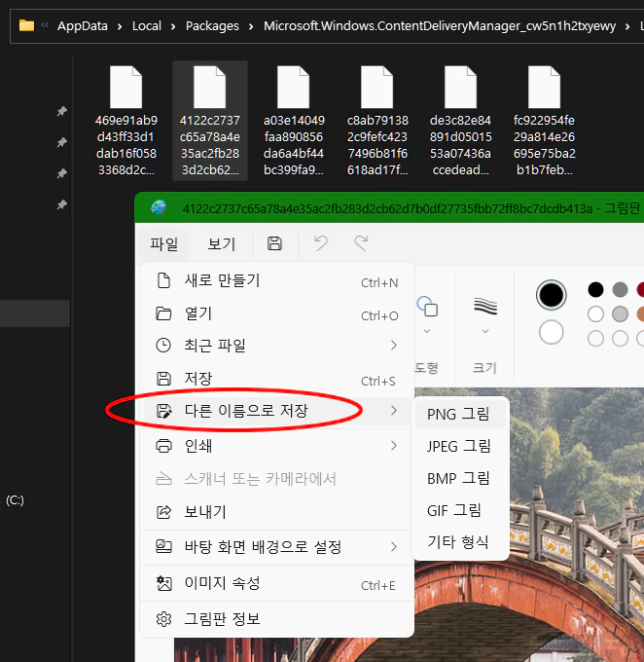Select the primary black color 1 circle
Screen dimensions: 644x662
(x=551, y=295)
